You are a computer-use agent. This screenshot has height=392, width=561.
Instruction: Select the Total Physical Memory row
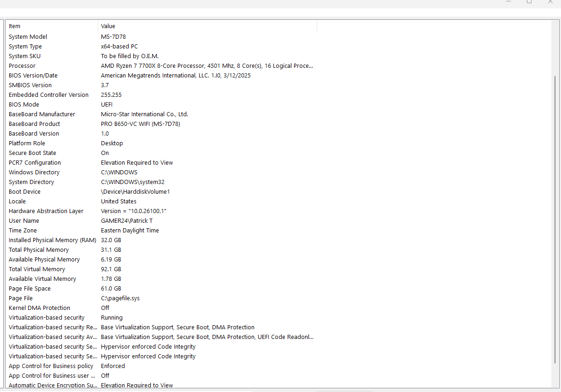[161, 250]
